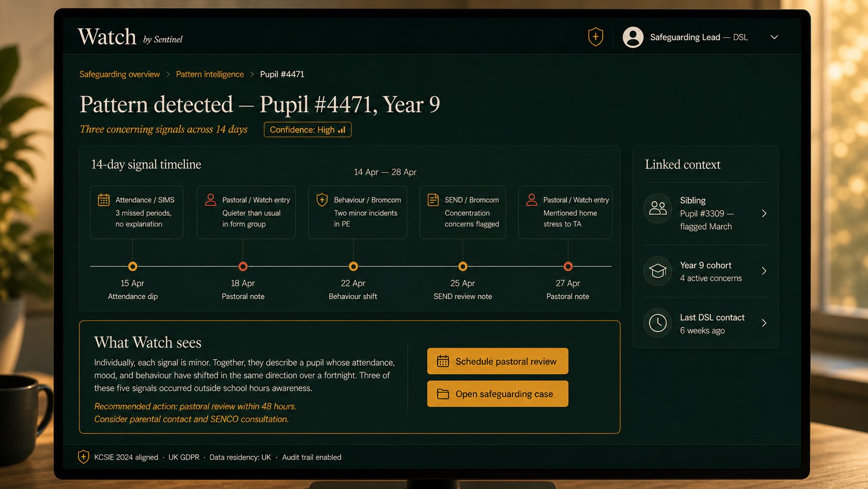This screenshot has height=489, width=868.
Task: Click the Linked context heading
Action: coord(683,164)
